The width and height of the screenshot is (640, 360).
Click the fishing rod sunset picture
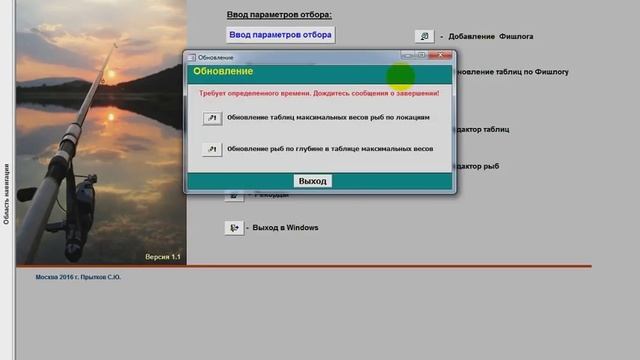(101, 132)
